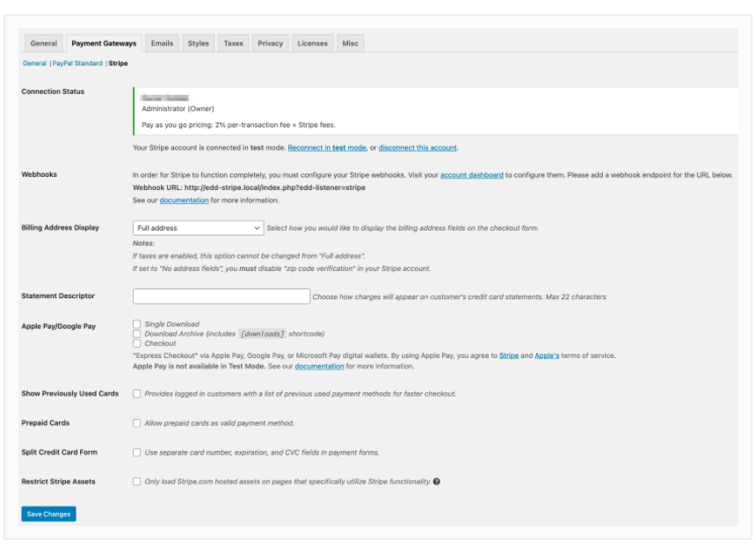Open Stripe terms of service link
Screen dimensions: 756x548
point(509,355)
